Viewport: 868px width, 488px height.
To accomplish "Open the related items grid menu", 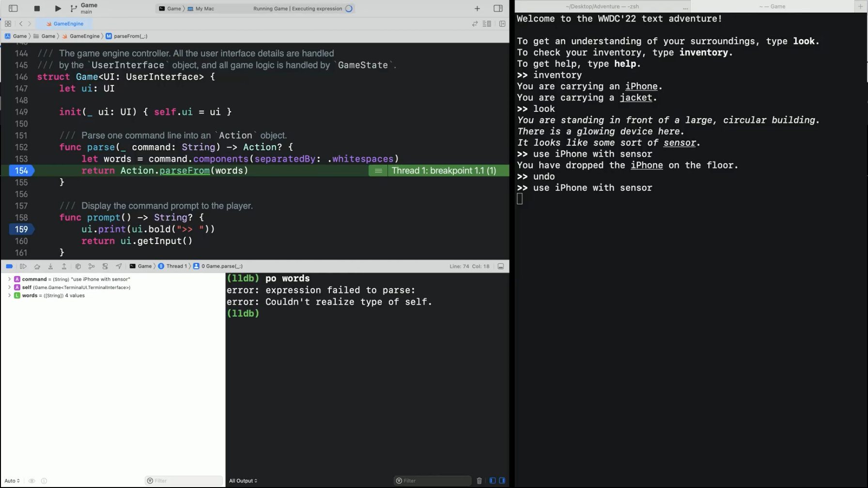I will (x=8, y=23).
